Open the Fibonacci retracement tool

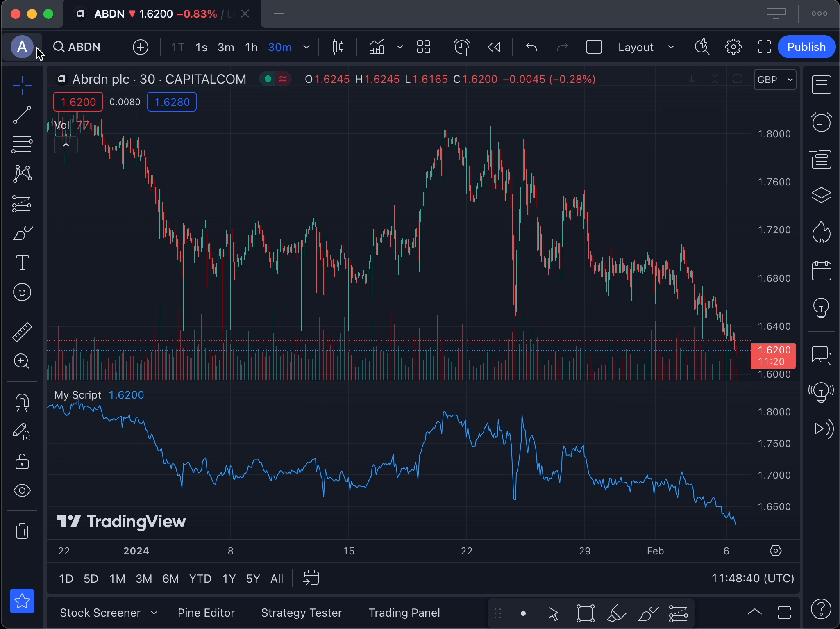click(x=22, y=144)
